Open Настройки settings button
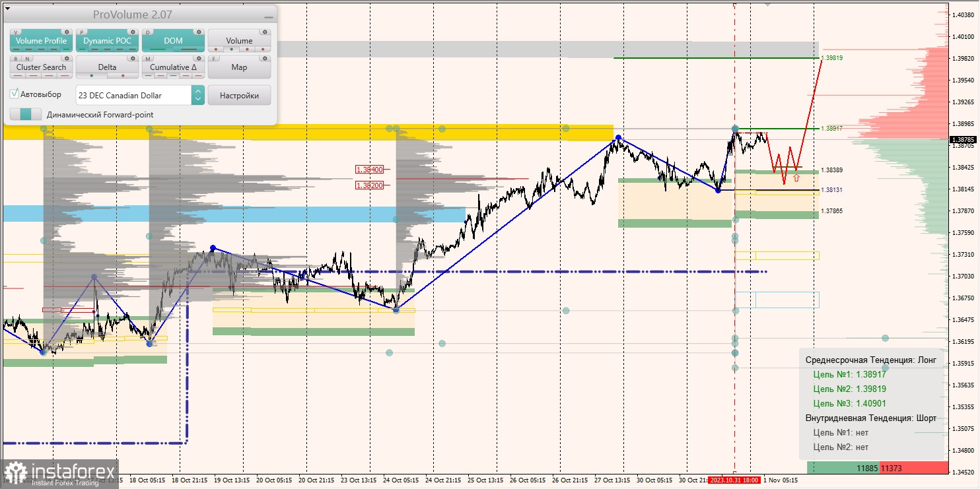980x489 pixels. (239, 95)
